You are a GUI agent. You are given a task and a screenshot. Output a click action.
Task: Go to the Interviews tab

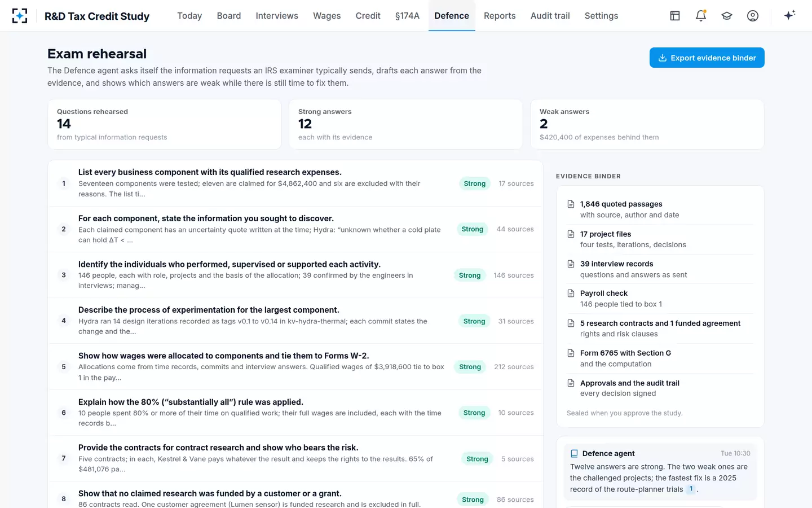click(277, 16)
